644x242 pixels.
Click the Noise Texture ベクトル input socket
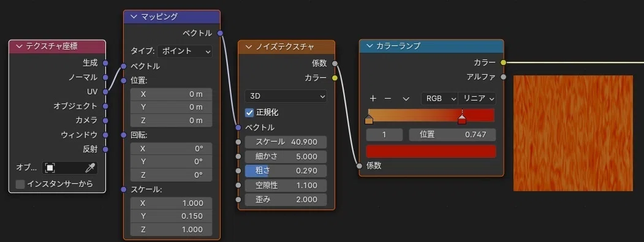238,128
